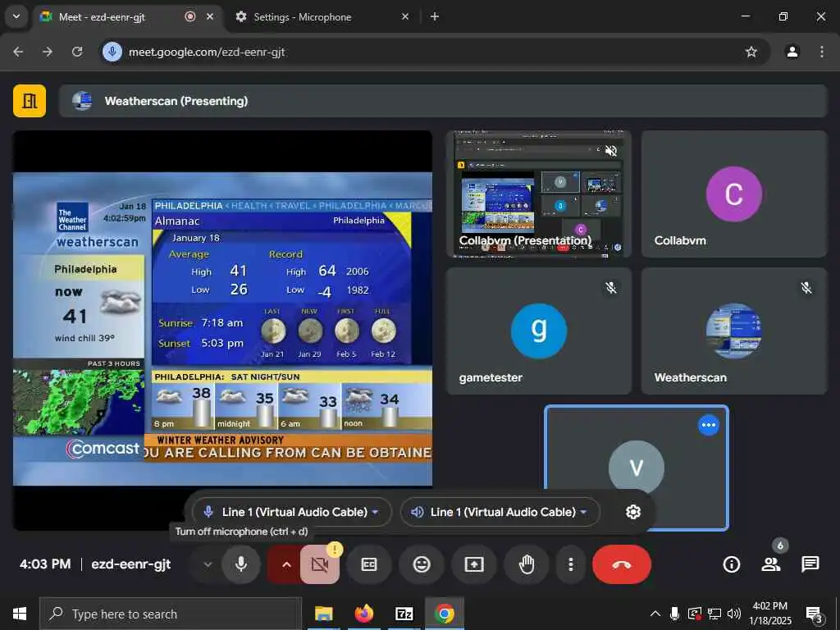840x630 pixels.
Task: Raise hand in the meeting
Action: (x=527, y=564)
